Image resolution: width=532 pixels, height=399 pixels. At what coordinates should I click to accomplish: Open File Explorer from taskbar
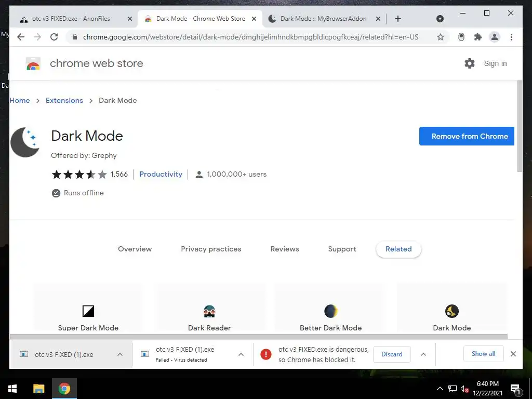[x=38, y=389]
